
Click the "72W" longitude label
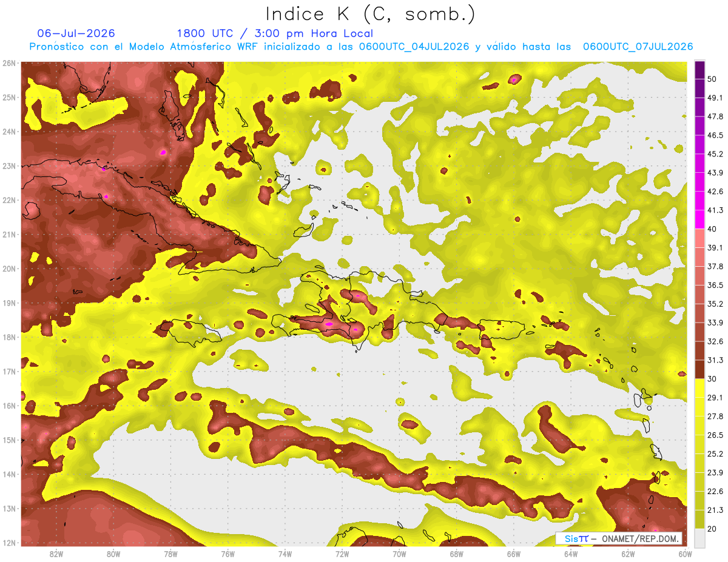click(x=342, y=554)
